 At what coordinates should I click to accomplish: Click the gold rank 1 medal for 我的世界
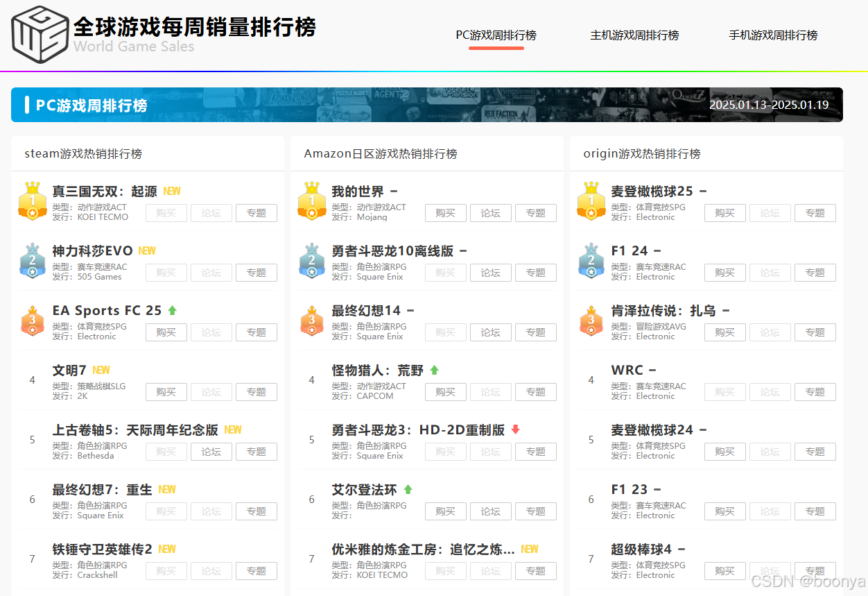[311, 201]
